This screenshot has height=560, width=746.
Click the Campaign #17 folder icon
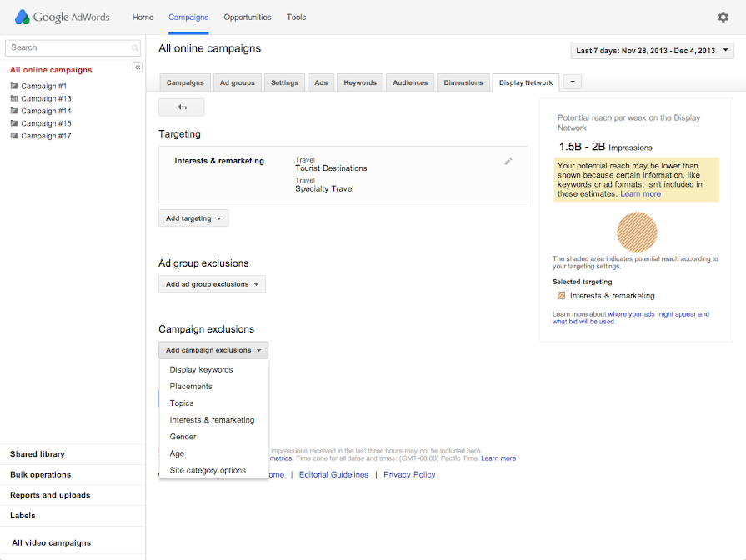13,136
